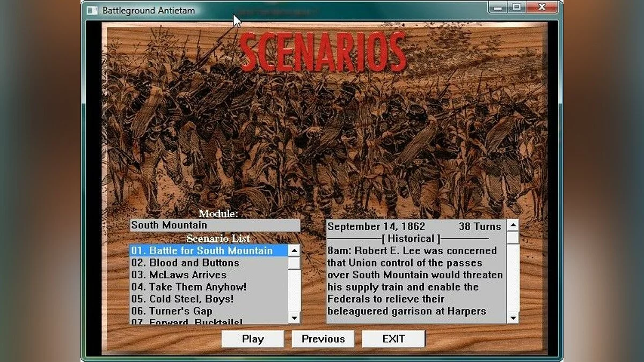644x362 pixels.
Task: Click the 38 Turns text
Action: 480,226
